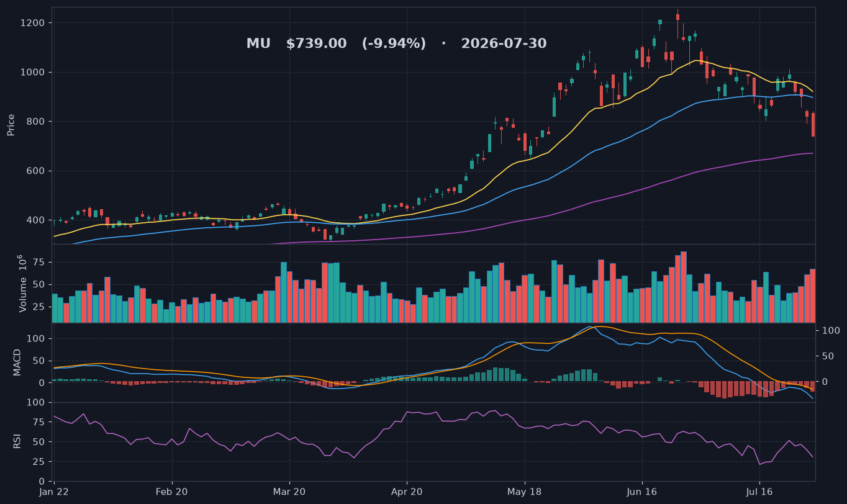Click the RSI axis label
847x504 pixels.
[17, 441]
